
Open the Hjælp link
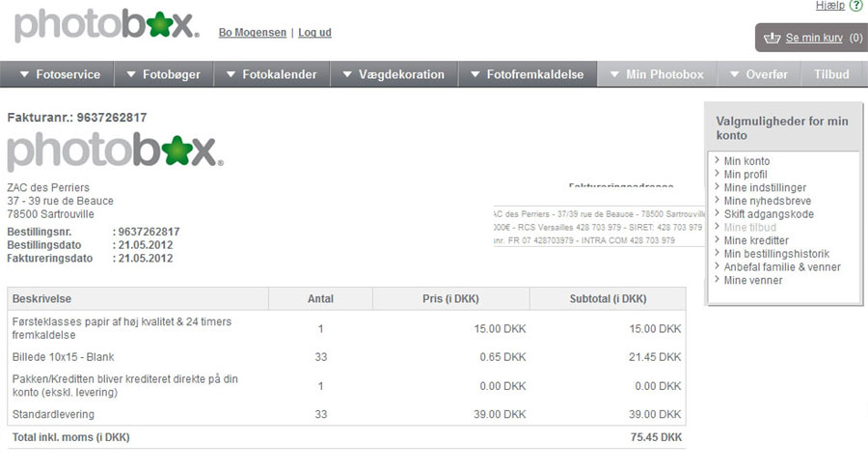pyautogui.click(x=829, y=6)
